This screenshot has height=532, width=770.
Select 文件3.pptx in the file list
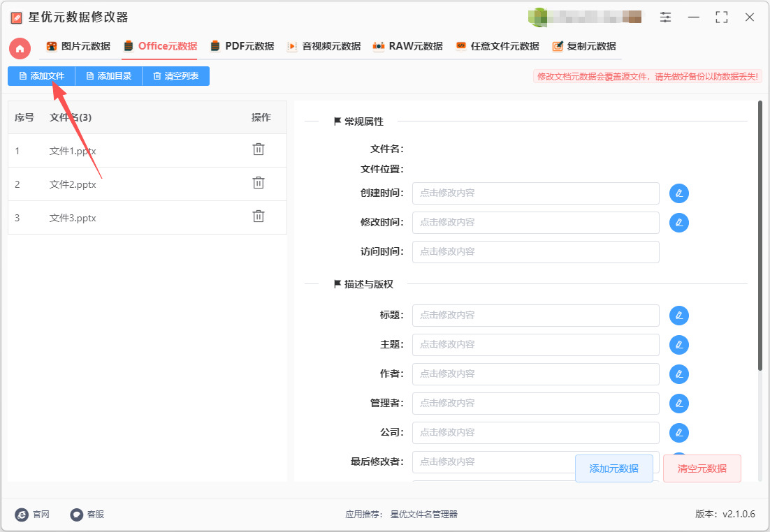[x=147, y=217]
